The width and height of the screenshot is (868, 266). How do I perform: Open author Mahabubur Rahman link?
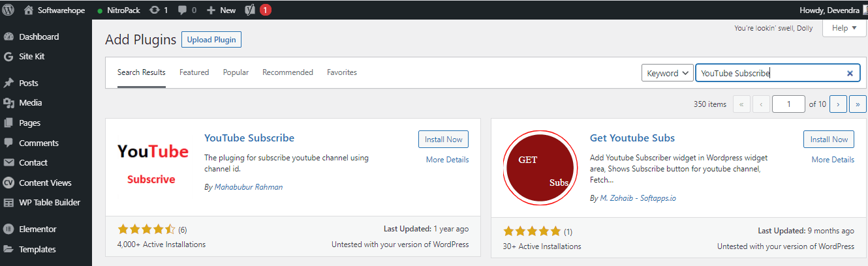pos(249,187)
